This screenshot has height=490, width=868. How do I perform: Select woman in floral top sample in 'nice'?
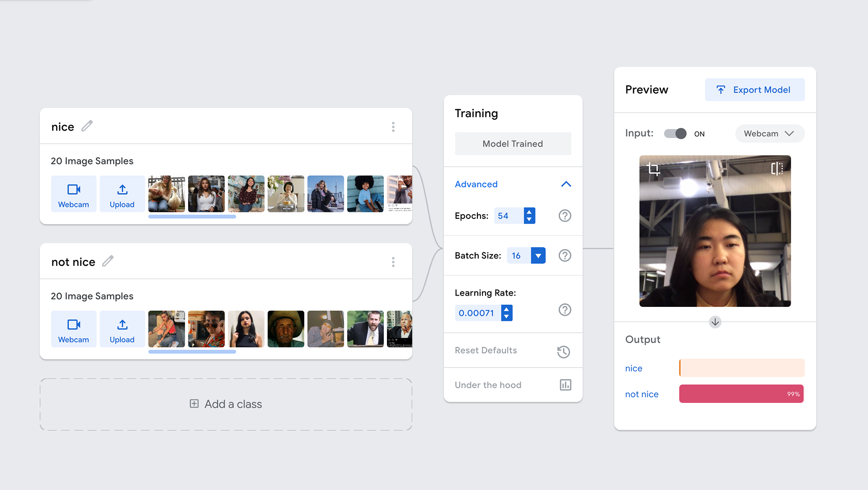click(x=246, y=194)
